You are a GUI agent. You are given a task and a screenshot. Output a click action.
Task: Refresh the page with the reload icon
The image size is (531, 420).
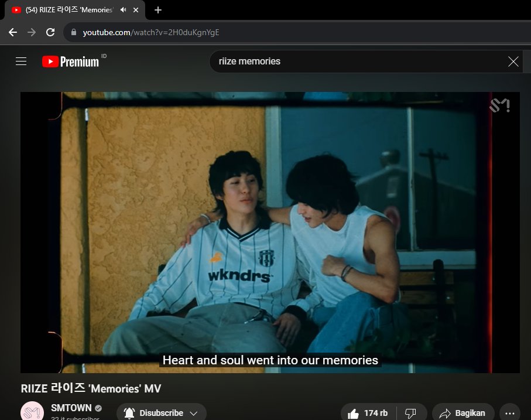[50, 32]
